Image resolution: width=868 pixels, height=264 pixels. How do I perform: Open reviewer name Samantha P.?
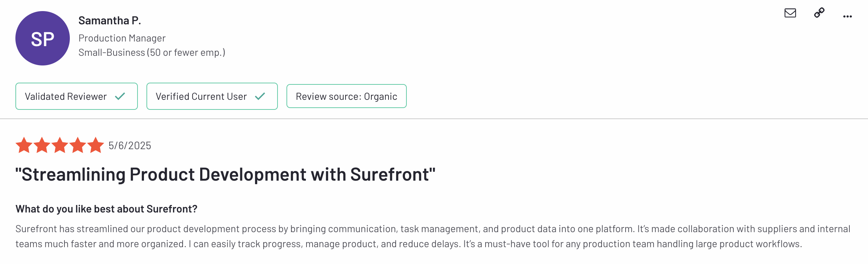pos(110,21)
